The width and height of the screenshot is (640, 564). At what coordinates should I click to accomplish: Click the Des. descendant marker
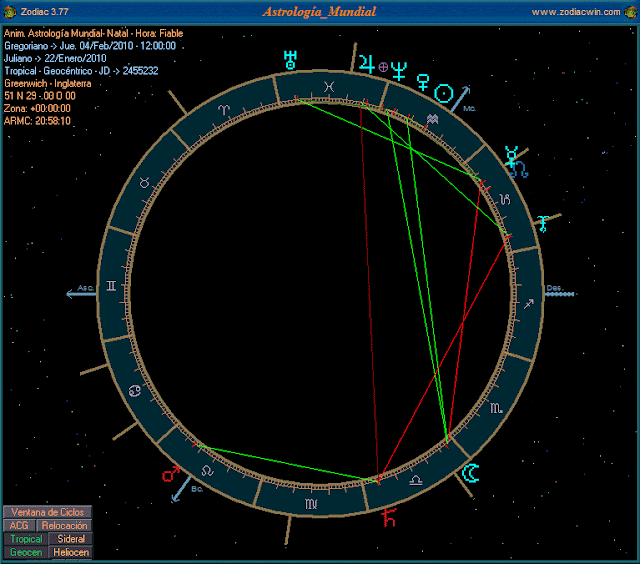point(560,291)
